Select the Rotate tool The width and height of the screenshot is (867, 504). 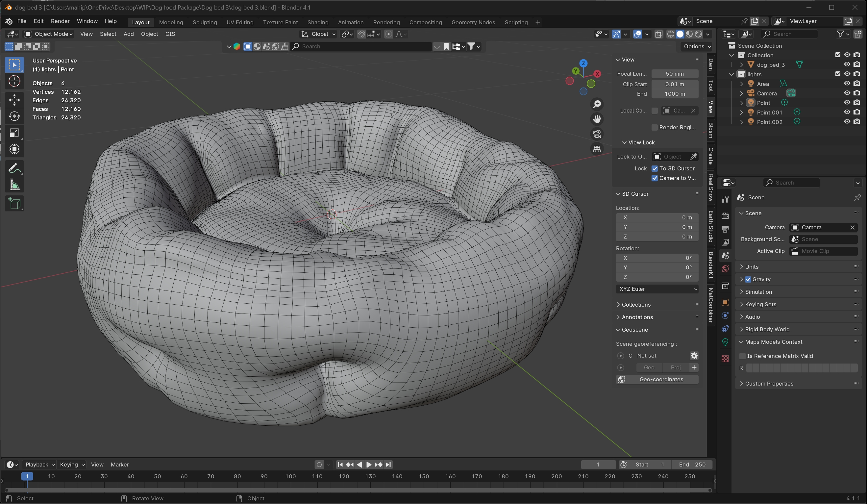tap(14, 116)
